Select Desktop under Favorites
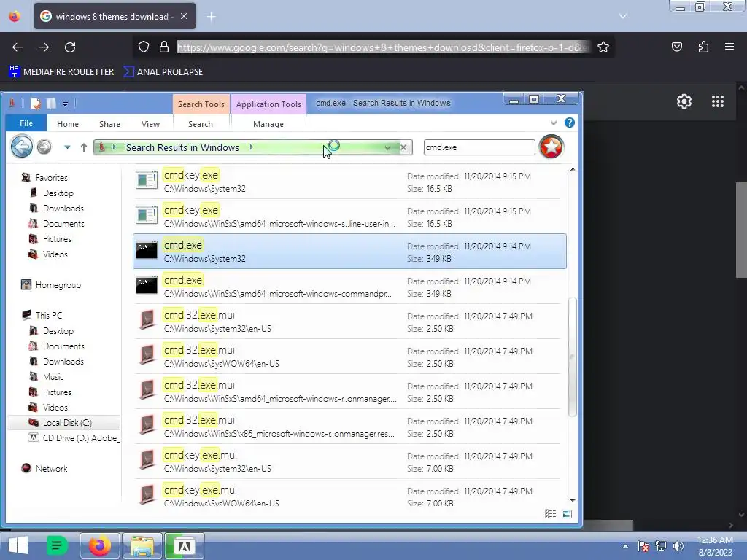This screenshot has height=560, width=747. click(x=58, y=192)
